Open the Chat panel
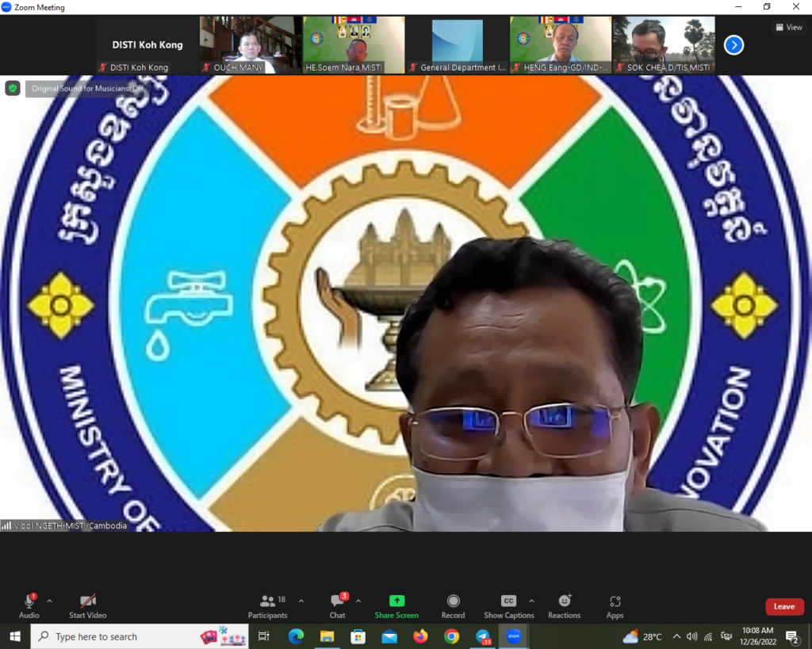This screenshot has width=812, height=649. (x=338, y=602)
